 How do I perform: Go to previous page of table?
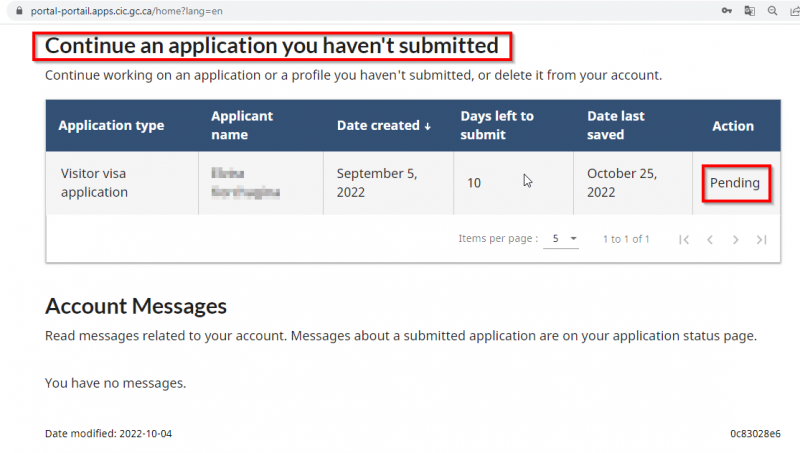coord(710,239)
